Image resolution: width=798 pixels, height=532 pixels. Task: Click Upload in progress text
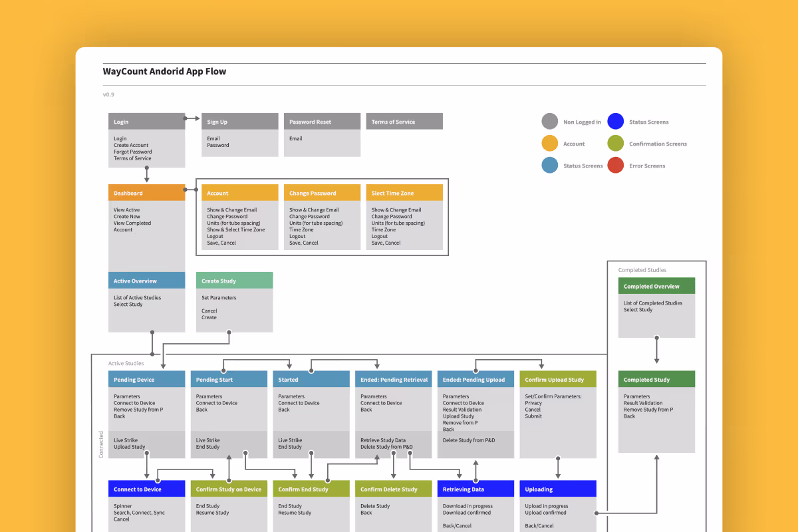[547, 506]
